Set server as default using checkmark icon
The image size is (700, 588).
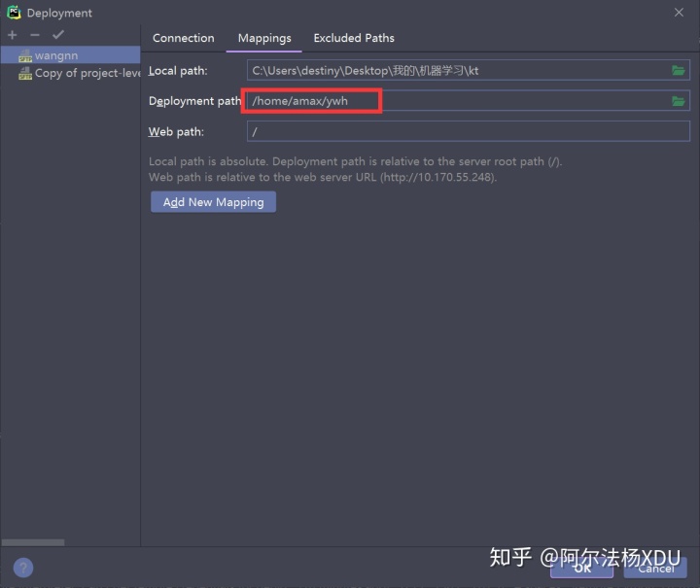[x=58, y=35]
